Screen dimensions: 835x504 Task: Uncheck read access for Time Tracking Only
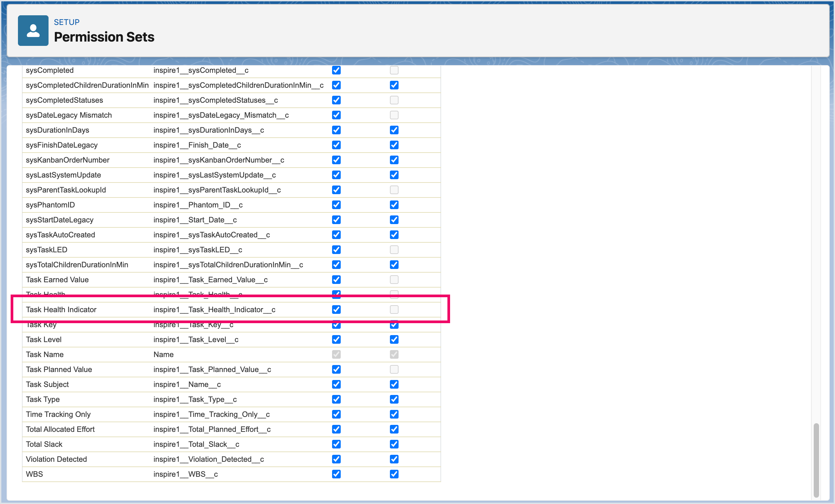336,414
